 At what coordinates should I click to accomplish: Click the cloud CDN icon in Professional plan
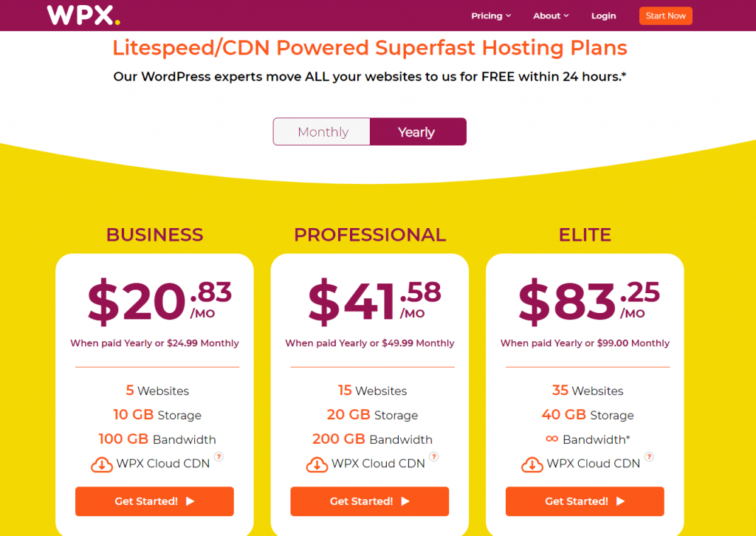(317, 464)
